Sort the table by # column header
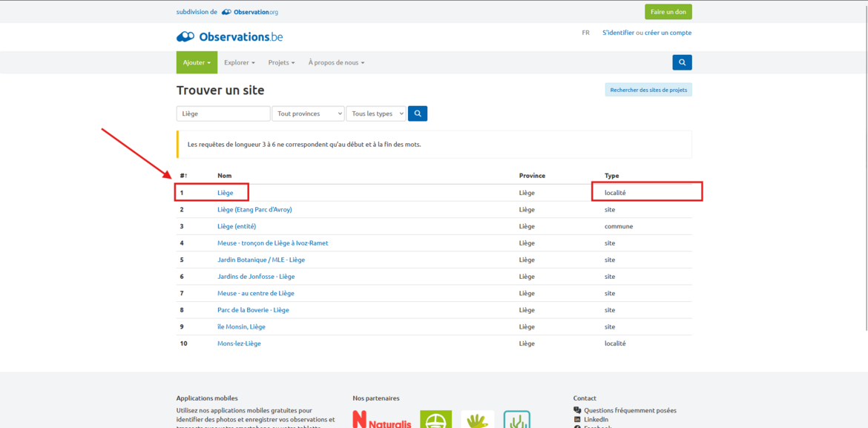 [183, 176]
